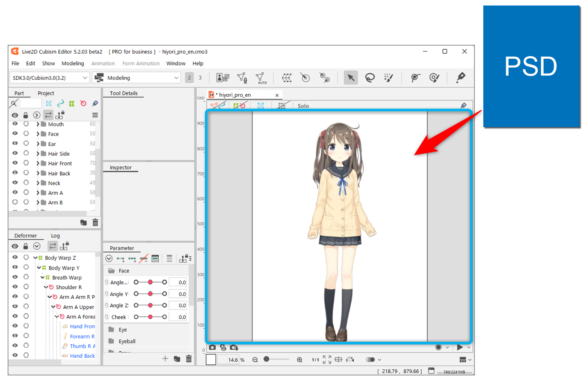
Task: Select the Lasso selection tool
Action: click(370, 78)
